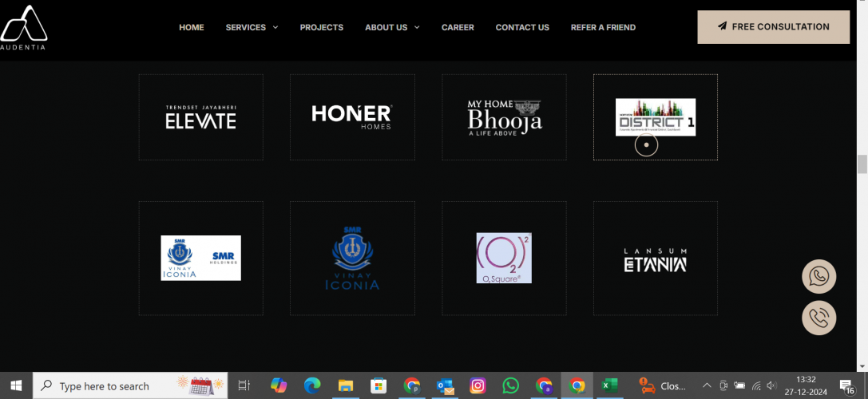Click the floating phone call icon
Screen dimensions: 868x399
click(x=818, y=318)
